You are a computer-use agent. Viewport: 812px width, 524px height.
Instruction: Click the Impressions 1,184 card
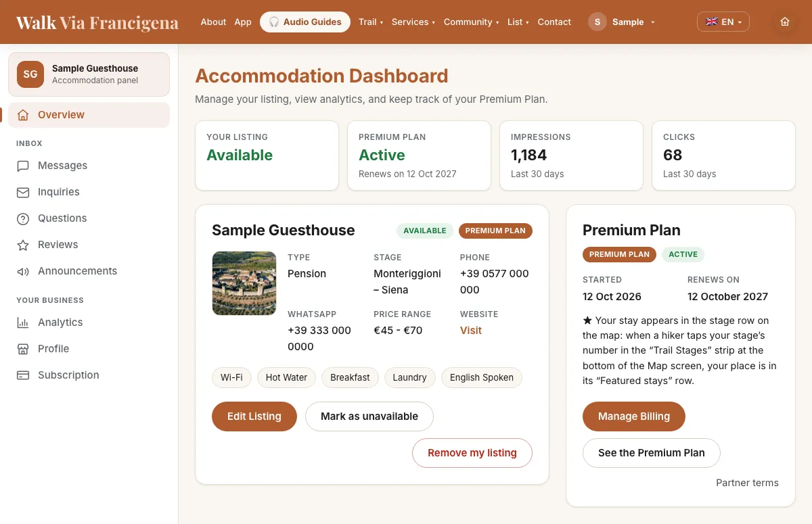(x=571, y=156)
